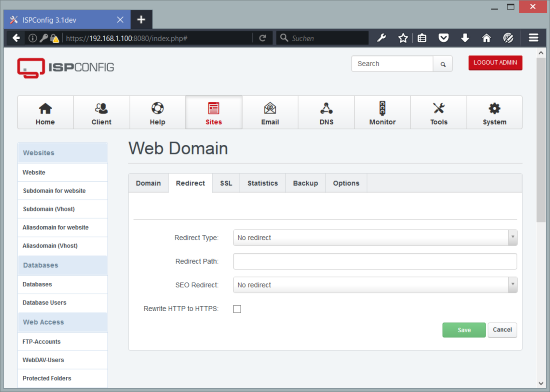Open Aliasdomain for website link
Viewport: 550px width, 392px height.
click(x=62, y=228)
